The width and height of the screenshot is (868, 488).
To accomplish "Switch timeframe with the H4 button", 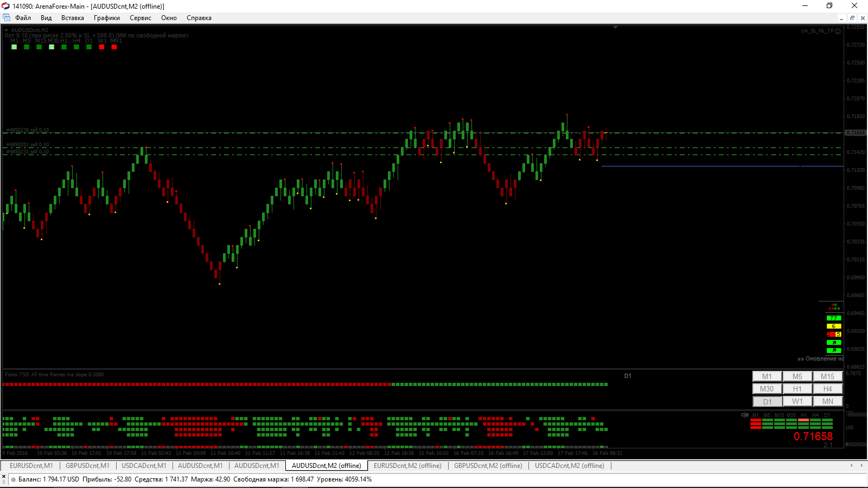I will (x=828, y=389).
